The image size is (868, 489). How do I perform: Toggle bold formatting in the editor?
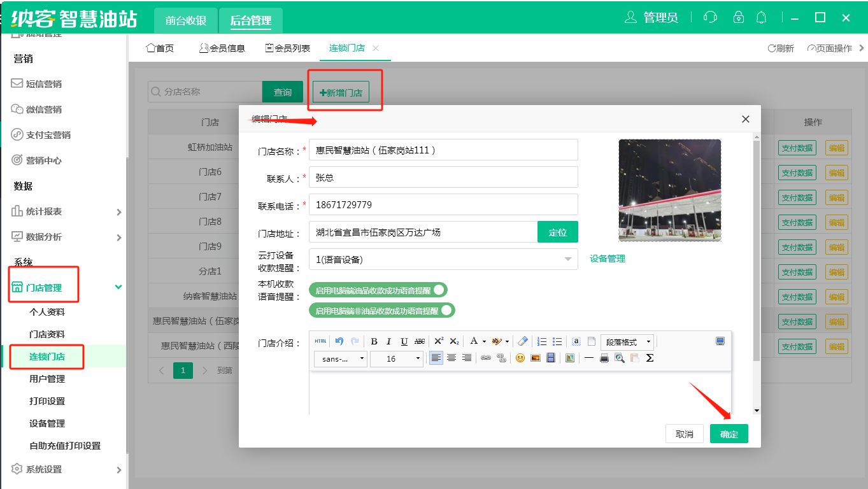[374, 341]
